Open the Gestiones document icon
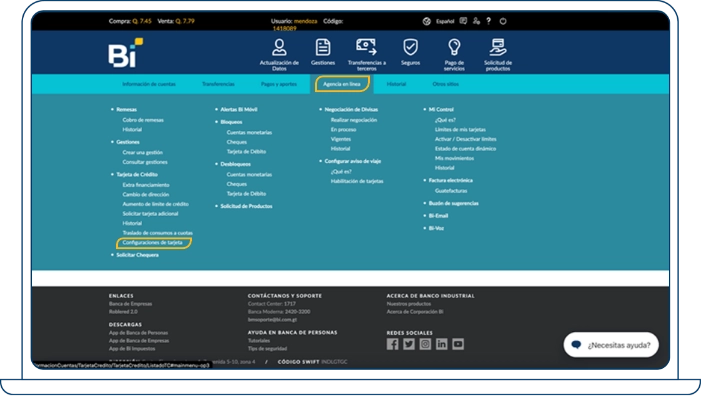701x396 pixels. point(323,47)
